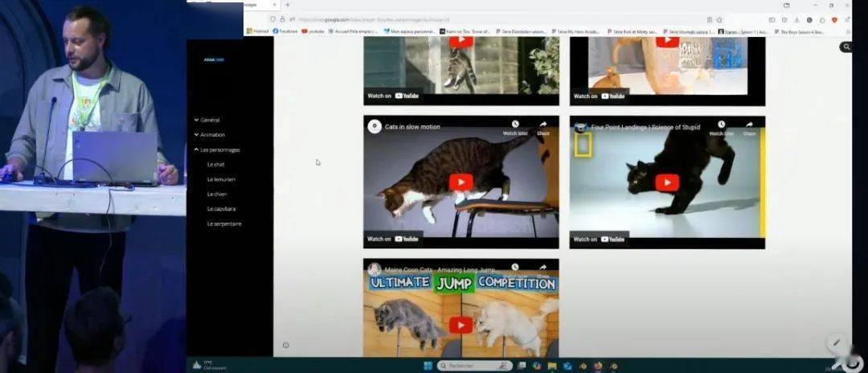Click Watch on YouTube under Cats in slow motion
The height and width of the screenshot is (373, 868).
pos(393,239)
